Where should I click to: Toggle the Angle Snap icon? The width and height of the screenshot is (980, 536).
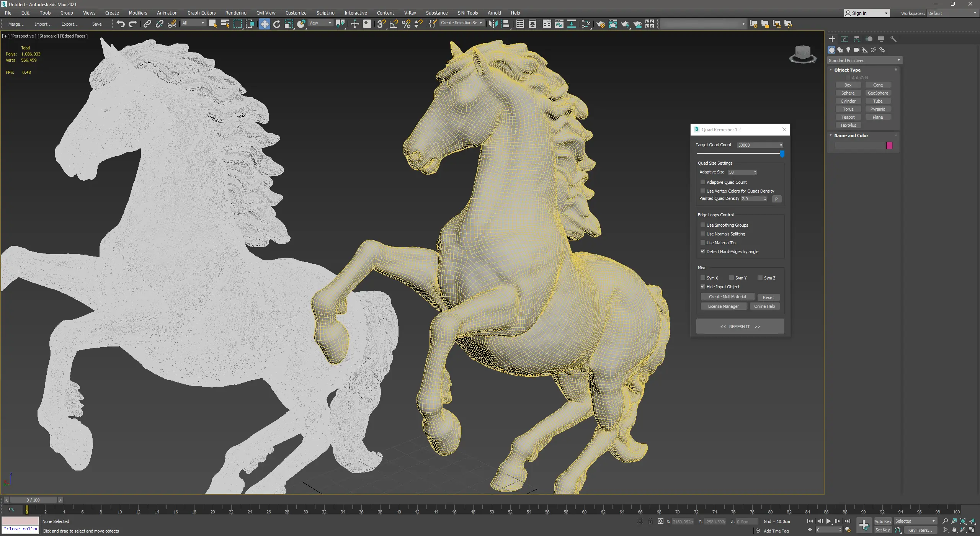click(394, 24)
